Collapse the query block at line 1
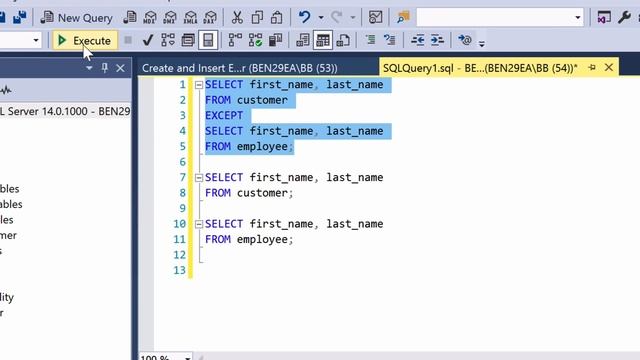Viewport: 640px width, 360px height. tap(199, 85)
